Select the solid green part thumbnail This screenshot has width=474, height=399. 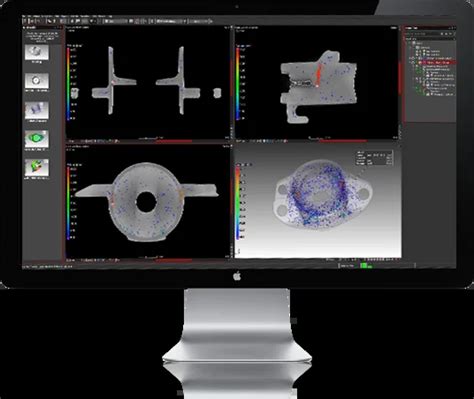(37, 139)
